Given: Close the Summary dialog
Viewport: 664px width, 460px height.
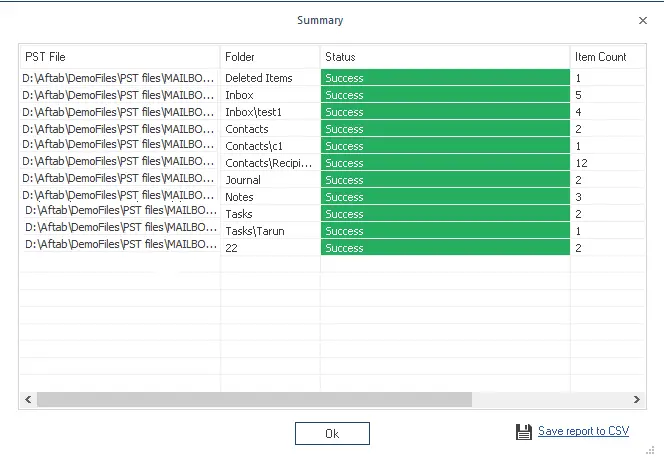Looking at the screenshot, I should coord(643,20).
